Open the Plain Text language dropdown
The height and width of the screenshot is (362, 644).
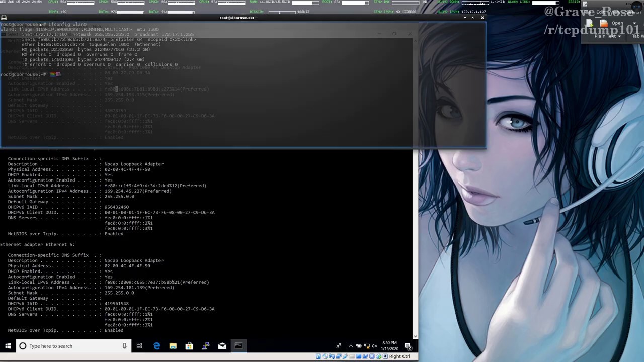tap(607, 36)
